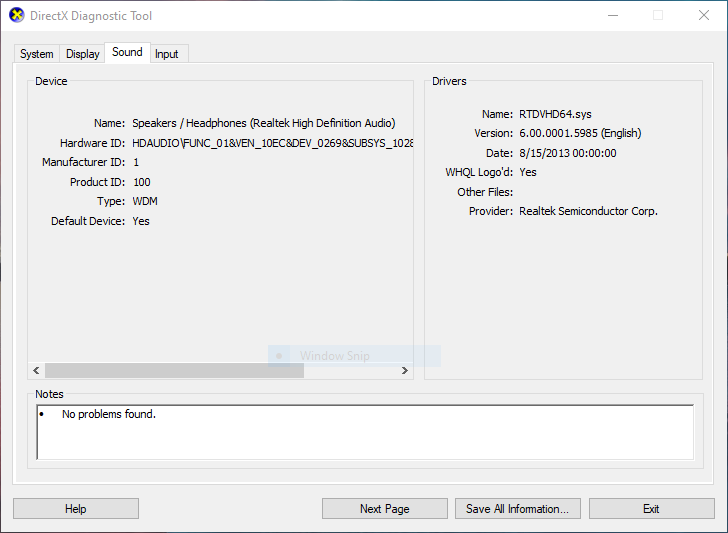Click the device name 'Speakers / Headphones (Realtek High Definition Audio)'
Viewport: 728px width, 533px height.
pyautogui.click(x=264, y=123)
